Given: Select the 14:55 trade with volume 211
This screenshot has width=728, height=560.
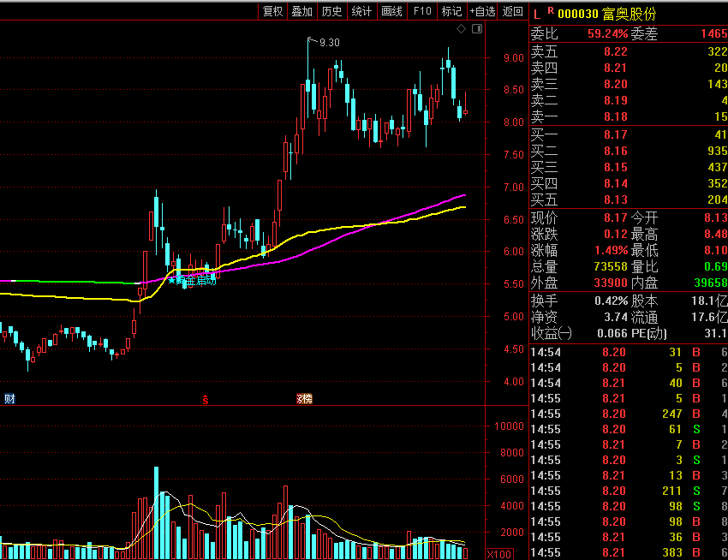Looking at the screenshot, I should point(629,491).
